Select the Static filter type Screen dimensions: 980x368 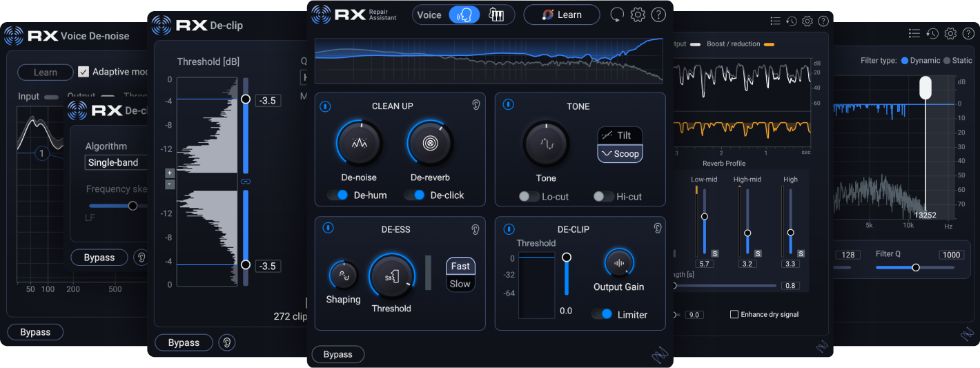tap(958, 61)
